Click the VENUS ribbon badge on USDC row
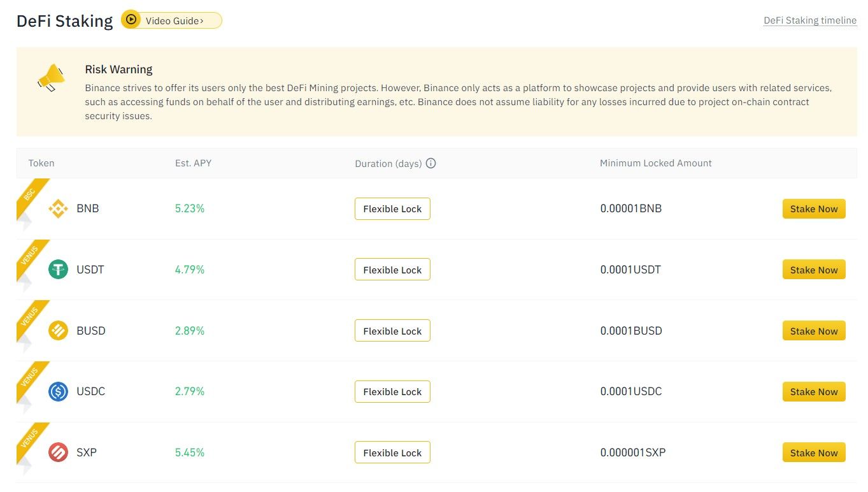The width and height of the screenshot is (868, 492). point(30,378)
